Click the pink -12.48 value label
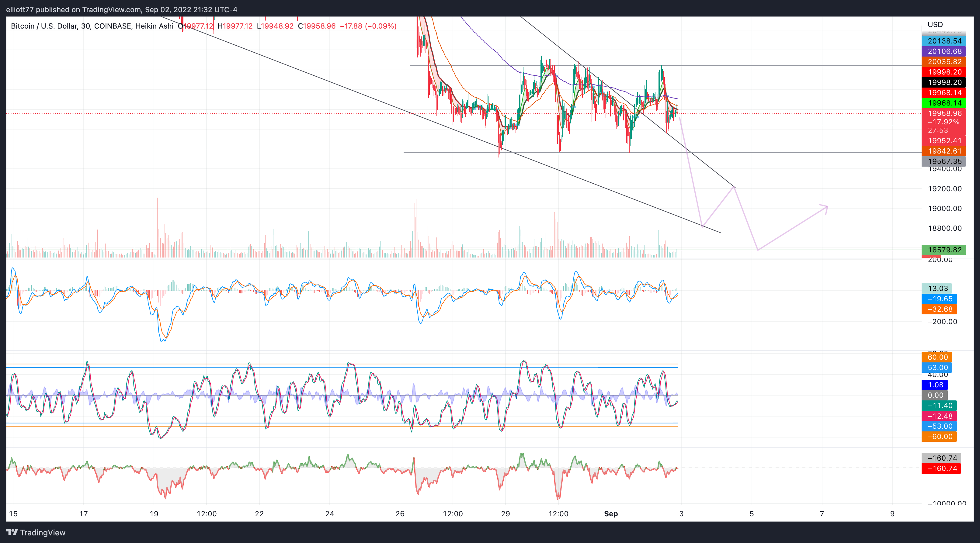This screenshot has width=980, height=543. pos(939,416)
